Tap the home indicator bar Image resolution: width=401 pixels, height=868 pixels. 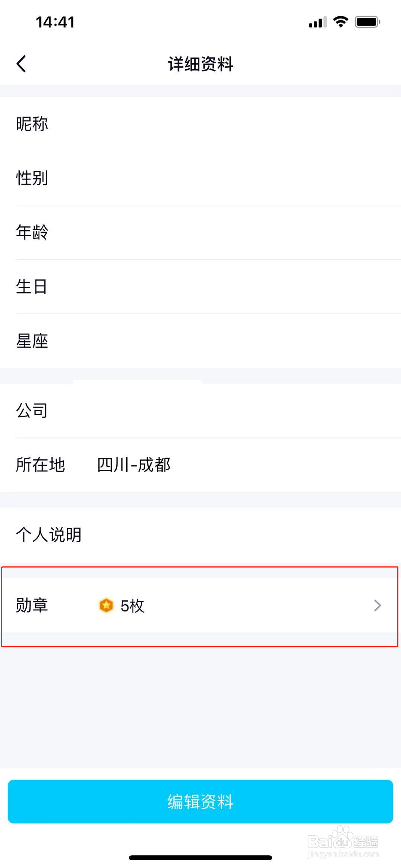200,858
